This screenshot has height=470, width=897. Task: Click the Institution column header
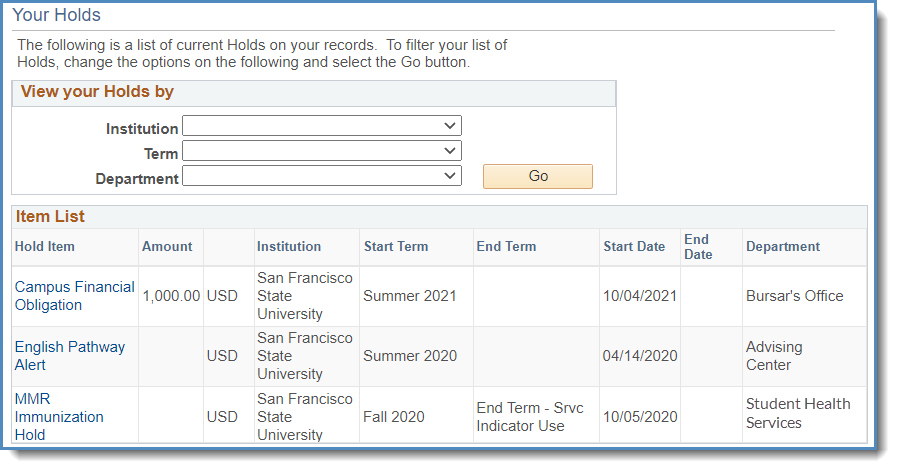[x=289, y=246]
